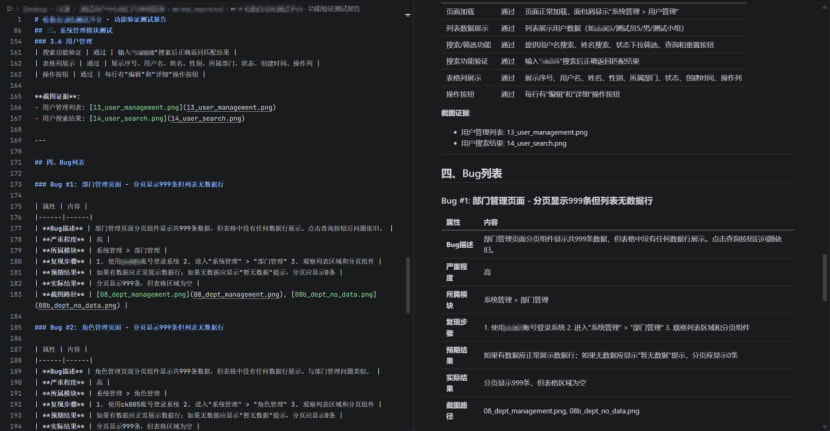
Task: Click the editor pane's vertical scrollbar thumb
Action: click(x=407, y=285)
